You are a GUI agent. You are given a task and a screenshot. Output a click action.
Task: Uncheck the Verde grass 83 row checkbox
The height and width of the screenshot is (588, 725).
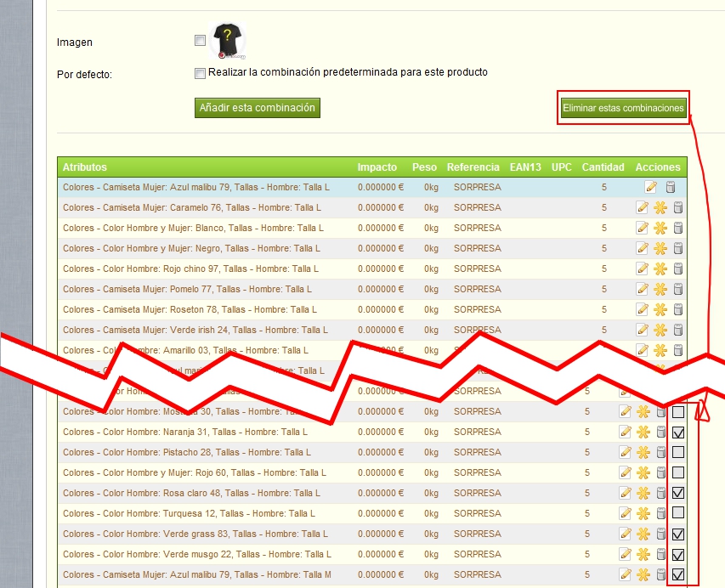tap(678, 534)
